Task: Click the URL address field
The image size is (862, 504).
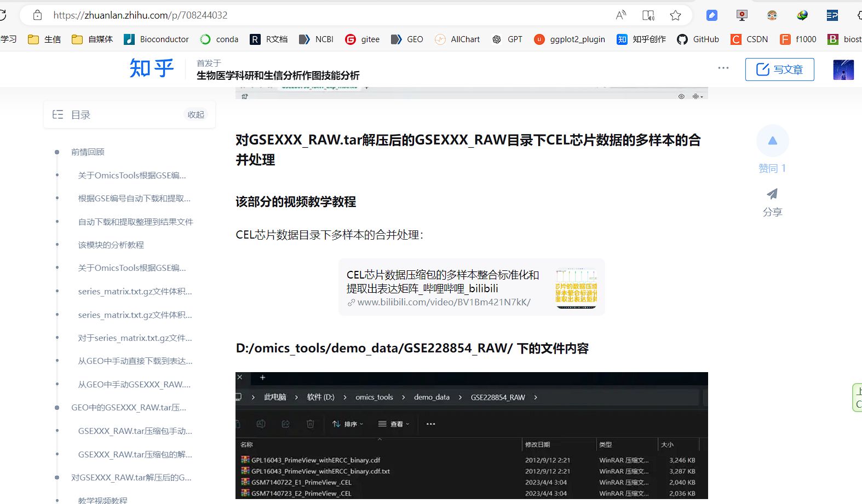Action: pyautogui.click(x=329, y=15)
